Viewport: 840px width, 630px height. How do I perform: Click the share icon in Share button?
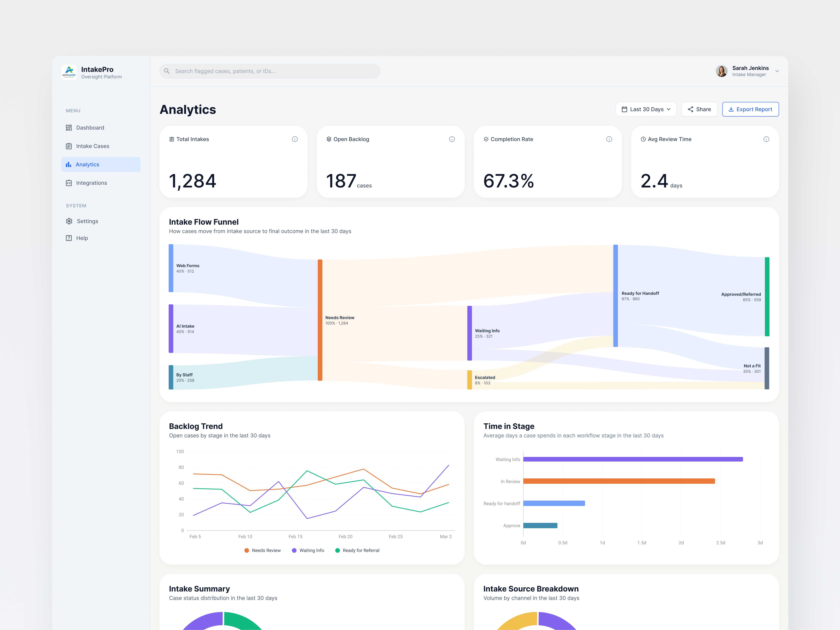(690, 109)
